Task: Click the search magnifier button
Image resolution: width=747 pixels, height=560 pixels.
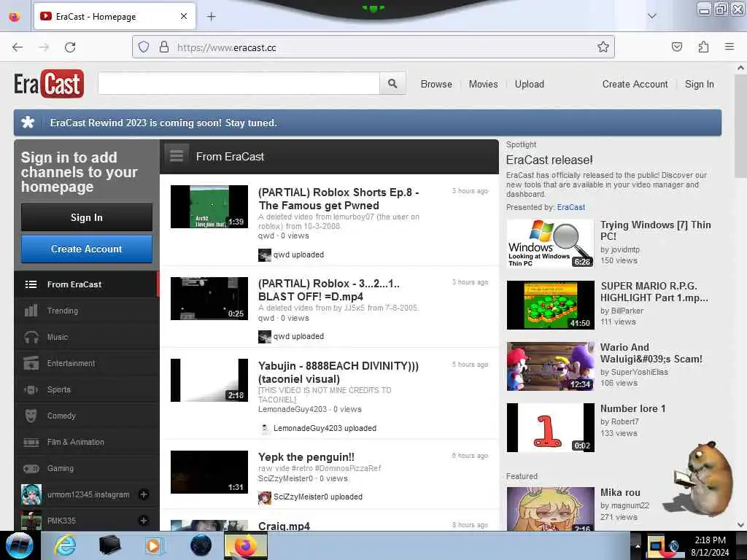Action: coord(392,84)
